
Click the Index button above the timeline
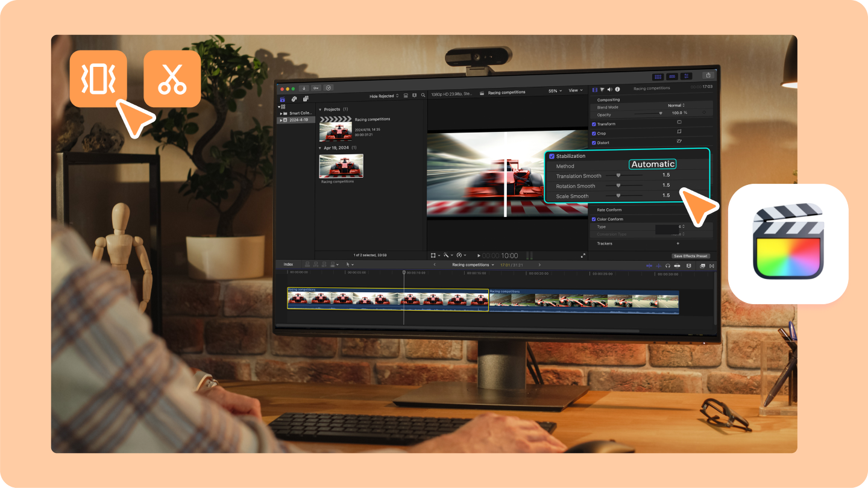pos(288,264)
